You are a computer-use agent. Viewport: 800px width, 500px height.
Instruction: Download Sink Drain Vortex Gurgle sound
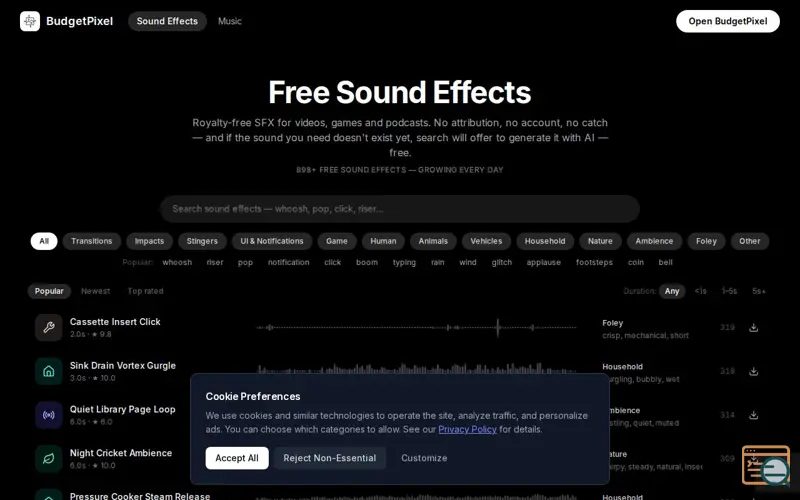tap(753, 371)
